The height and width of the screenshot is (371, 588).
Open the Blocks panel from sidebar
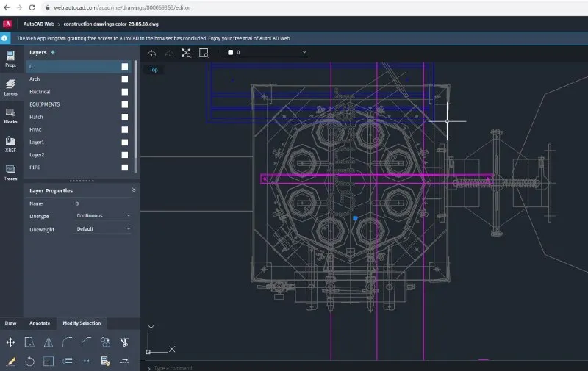pyautogui.click(x=10, y=115)
